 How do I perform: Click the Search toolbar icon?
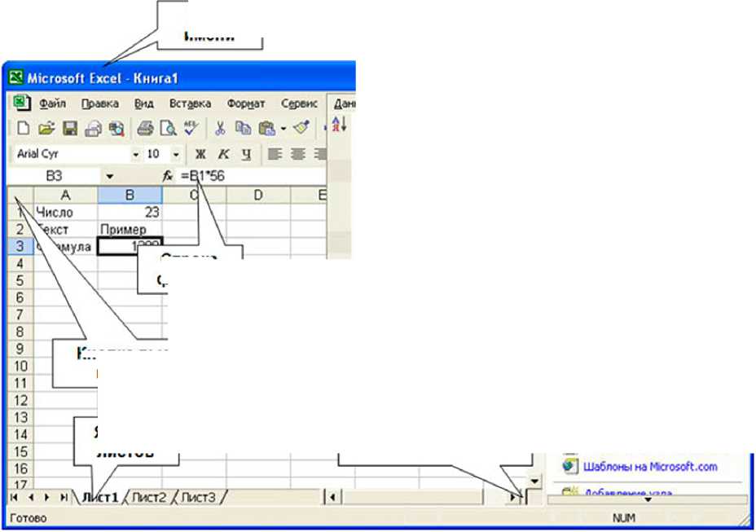(116, 129)
